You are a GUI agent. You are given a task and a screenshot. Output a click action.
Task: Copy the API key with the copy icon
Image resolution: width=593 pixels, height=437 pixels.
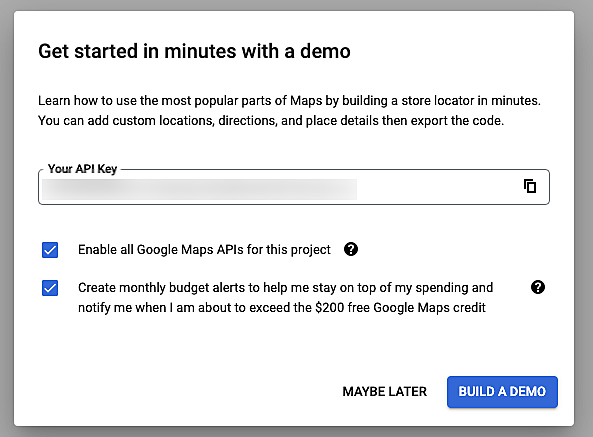coord(530,186)
